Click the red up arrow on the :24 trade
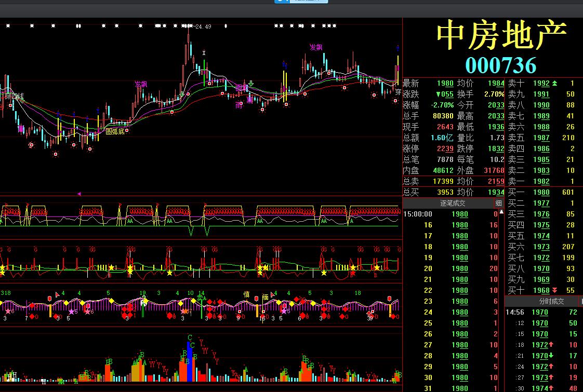 [x=551, y=367]
